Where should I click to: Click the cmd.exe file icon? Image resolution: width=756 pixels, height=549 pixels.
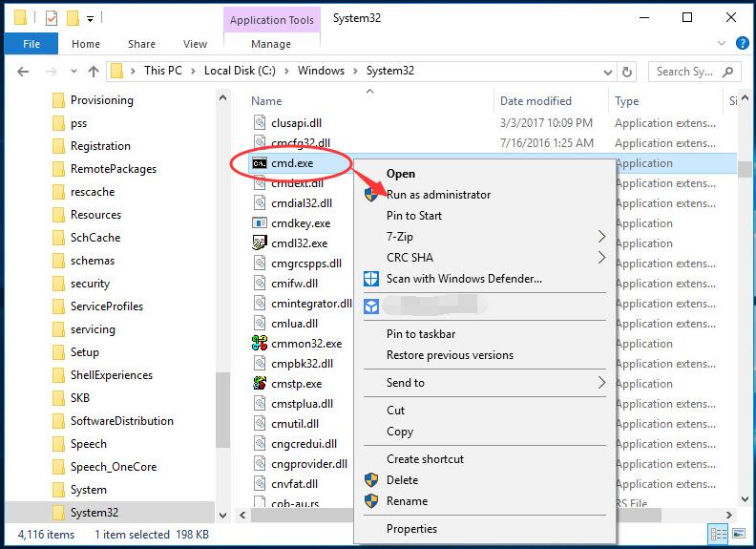click(x=260, y=163)
